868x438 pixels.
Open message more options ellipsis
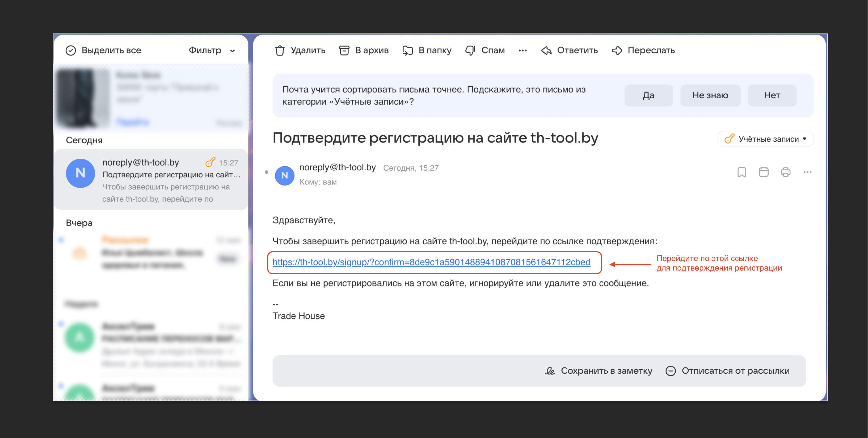(807, 172)
